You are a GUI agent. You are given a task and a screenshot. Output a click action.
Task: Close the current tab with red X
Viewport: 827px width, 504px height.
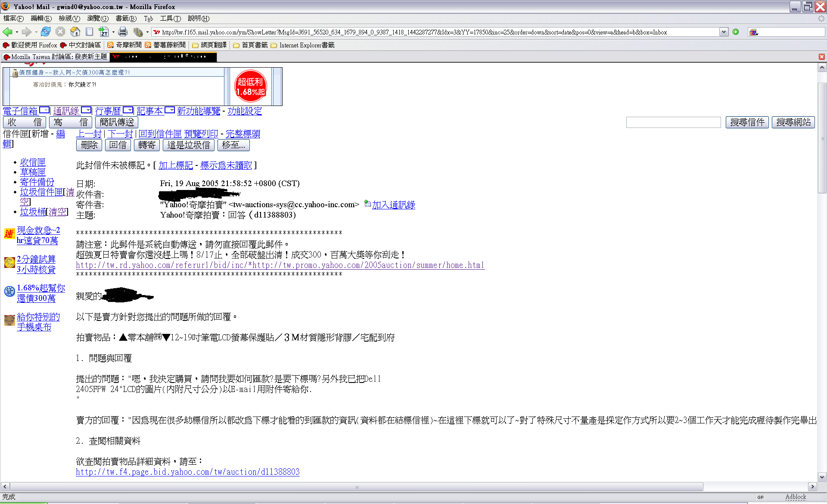coord(821,57)
